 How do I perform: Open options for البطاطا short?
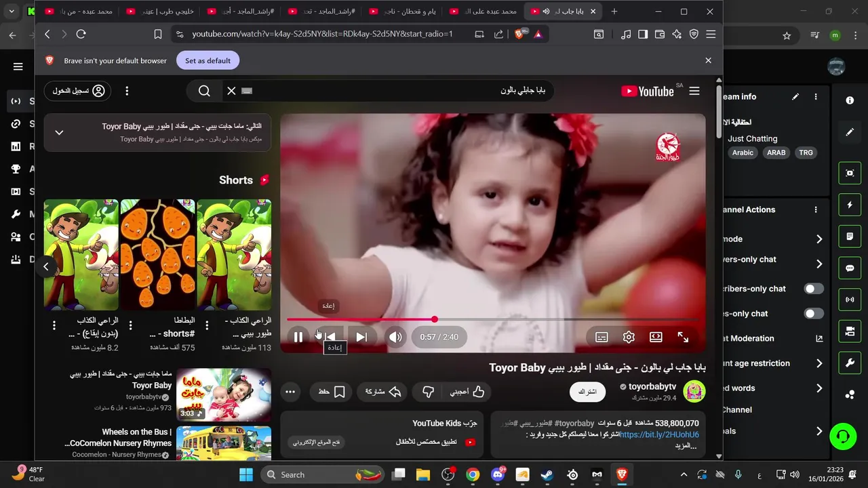(131, 325)
